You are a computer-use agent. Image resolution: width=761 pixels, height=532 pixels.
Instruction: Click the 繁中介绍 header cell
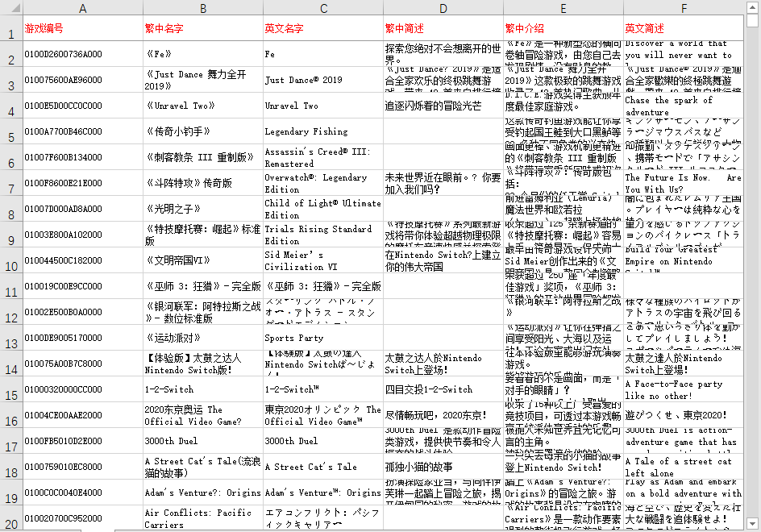pyautogui.click(x=563, y=28)
